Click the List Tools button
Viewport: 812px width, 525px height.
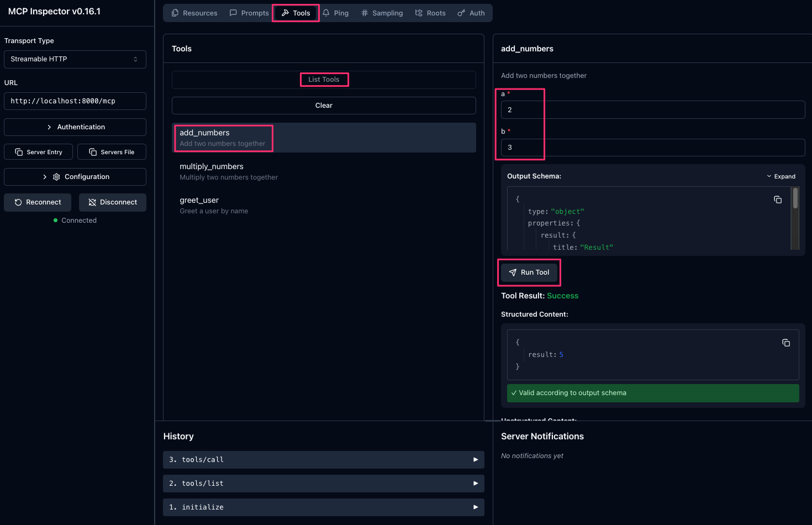click(324, 80)
